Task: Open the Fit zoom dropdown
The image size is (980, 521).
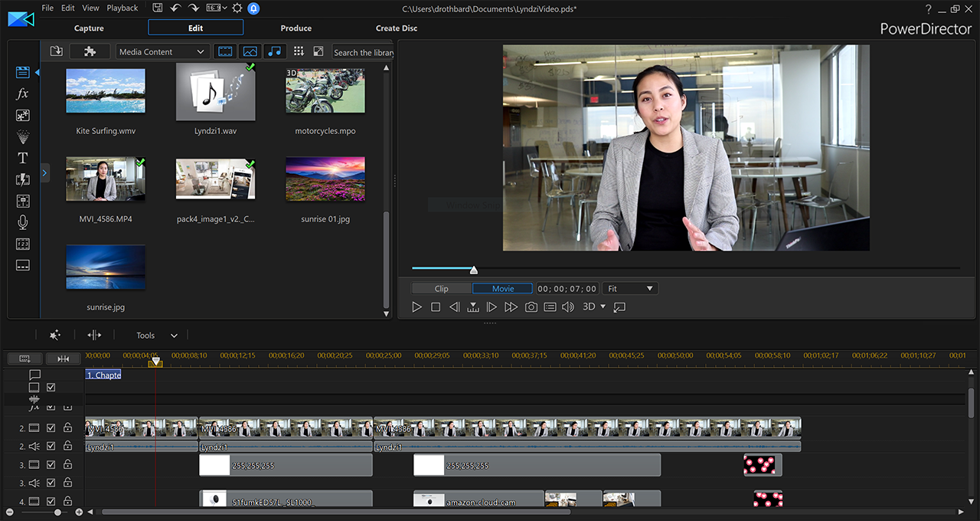Action: (x=630, y=289)
